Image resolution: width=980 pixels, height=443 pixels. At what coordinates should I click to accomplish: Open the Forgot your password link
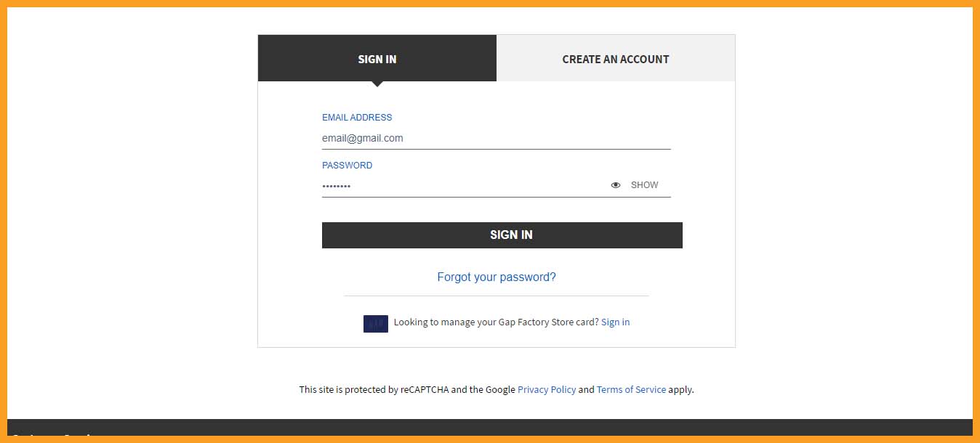point(497,277)
